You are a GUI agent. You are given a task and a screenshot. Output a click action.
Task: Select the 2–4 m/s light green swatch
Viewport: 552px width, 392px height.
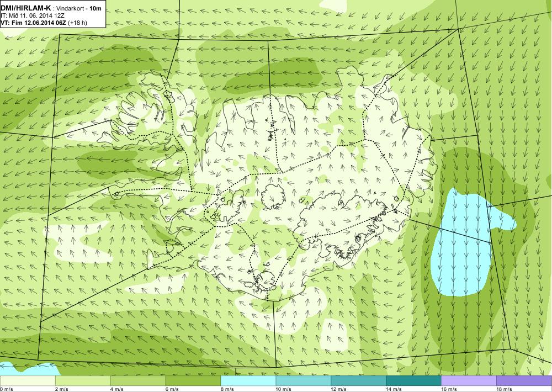tap(83, 381)
